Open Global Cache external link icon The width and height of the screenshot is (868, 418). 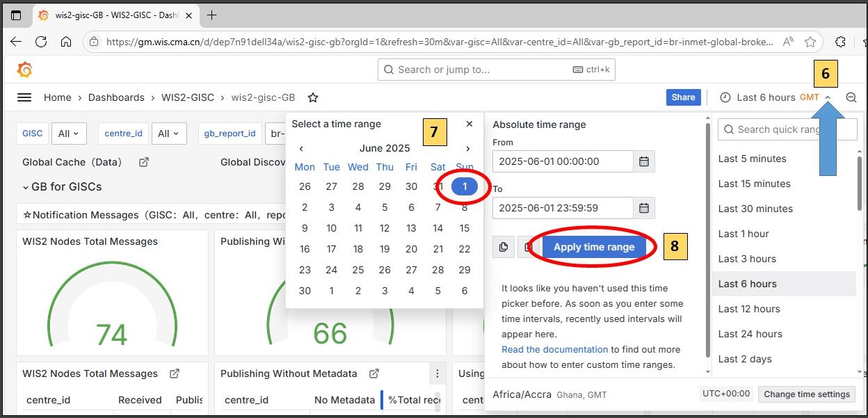(x=144, y=162)
